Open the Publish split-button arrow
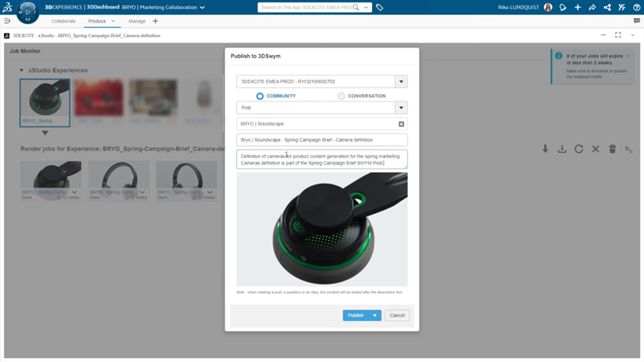644x362 pixels. (374, 315)
